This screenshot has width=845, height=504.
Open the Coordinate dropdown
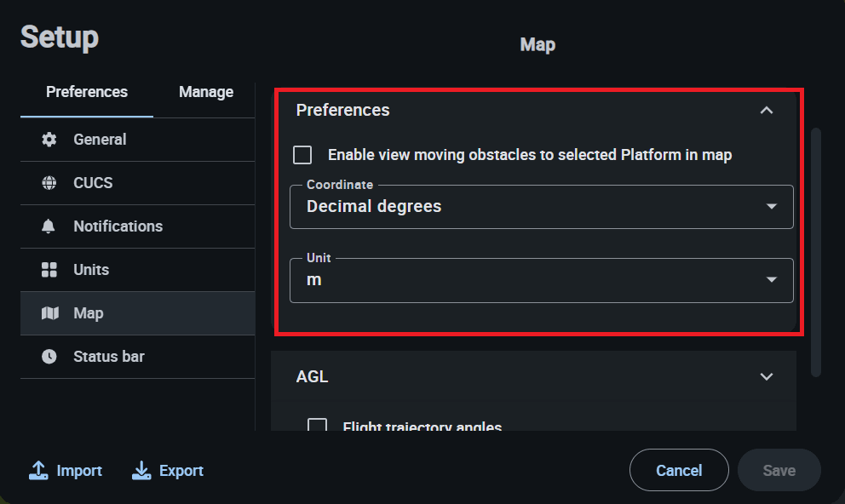coord(541,207)
